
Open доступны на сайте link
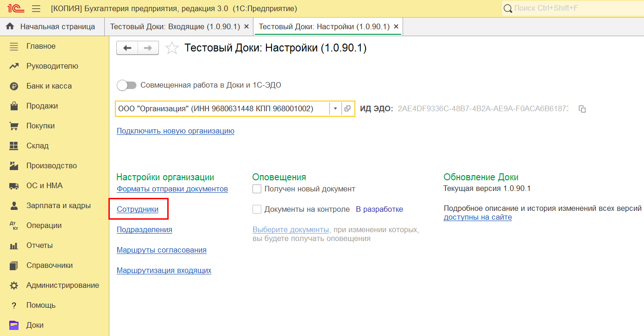[478, 217]
